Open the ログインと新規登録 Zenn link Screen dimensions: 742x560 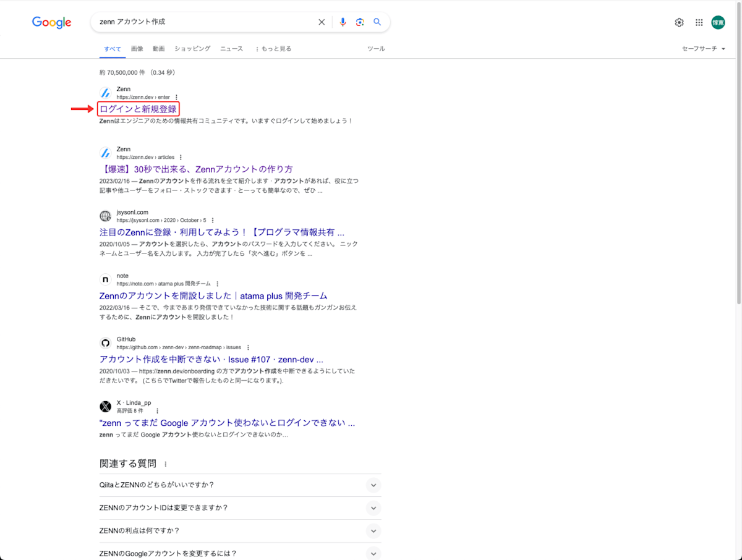pyautogui.click(x=137, y=108)
